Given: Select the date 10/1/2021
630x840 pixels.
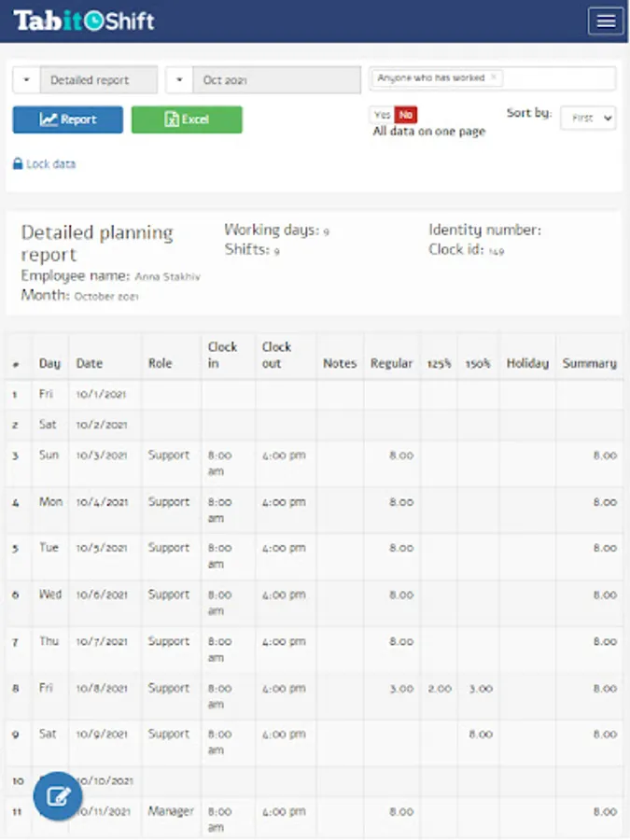Looking at the screenshot, I should [x=101, y=394].
